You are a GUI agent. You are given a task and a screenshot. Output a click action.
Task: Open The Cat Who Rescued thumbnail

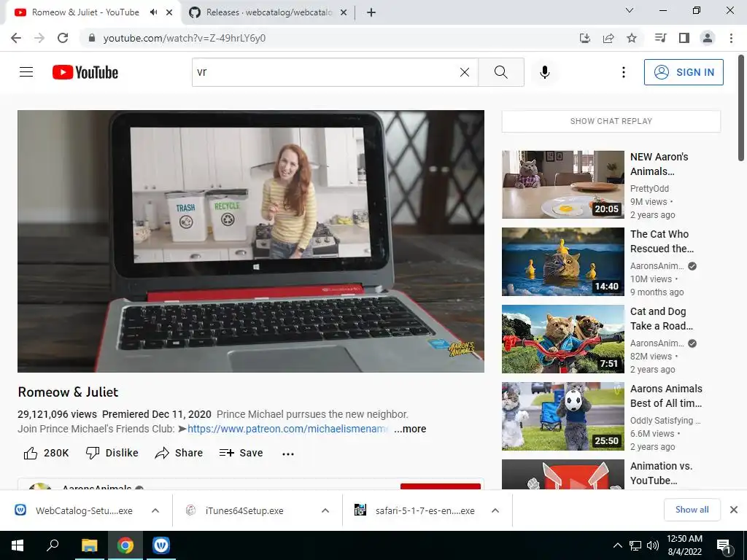point(562,262)
